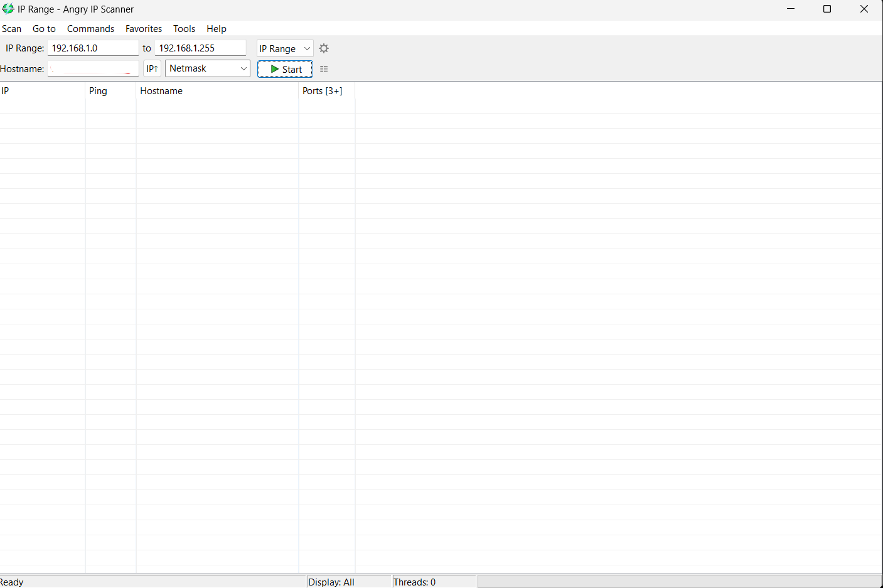Click the Ports [3+] column header
883x588 pixels.
pos(323,91)
